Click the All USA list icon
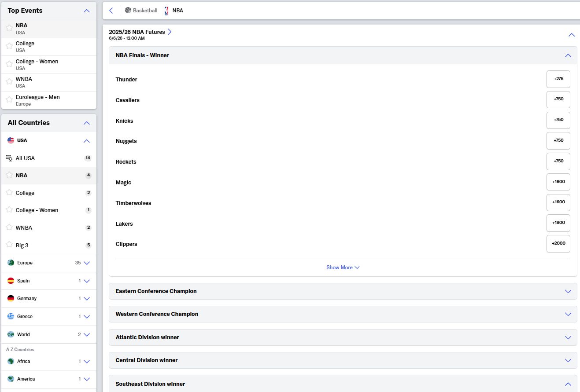Screen dimensions: 580x392 [9, 158]
